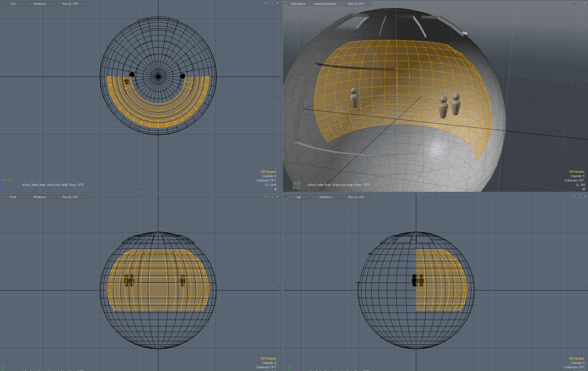This screenshot has height=371, width=588.
Task: Click the pan view icon in the Perspective viewport
Action: click(x=568, y=4)
